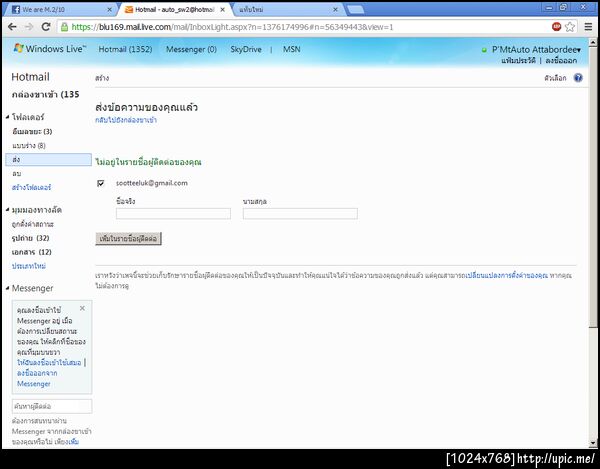Click soottoeluk@gmail.com email text
This screenshot has height=469, width=600.
(x=152, y=183)
